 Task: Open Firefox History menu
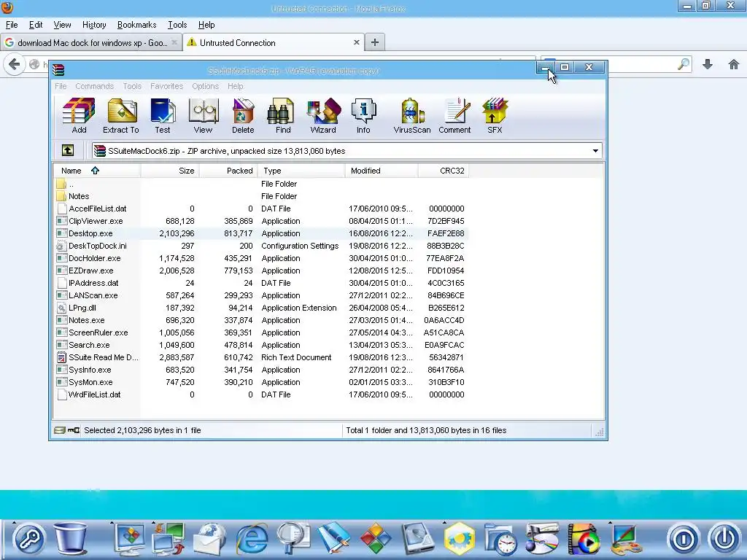(x=94, y=25)
